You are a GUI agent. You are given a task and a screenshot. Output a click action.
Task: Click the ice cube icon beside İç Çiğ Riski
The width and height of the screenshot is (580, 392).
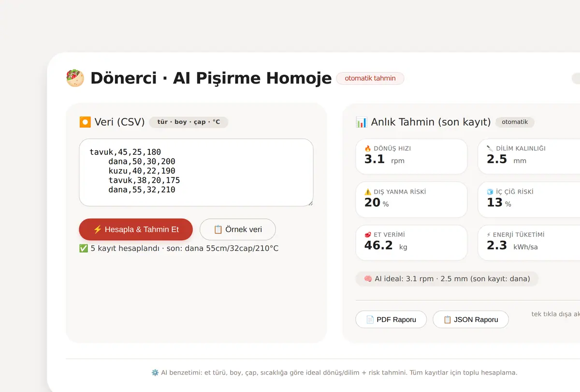pos(490,191)
